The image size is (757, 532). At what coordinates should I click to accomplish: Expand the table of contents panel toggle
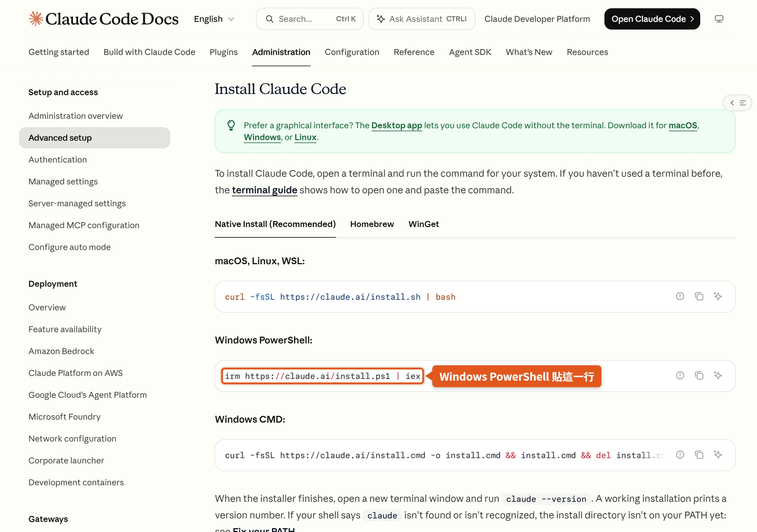[x=737, y=103]
